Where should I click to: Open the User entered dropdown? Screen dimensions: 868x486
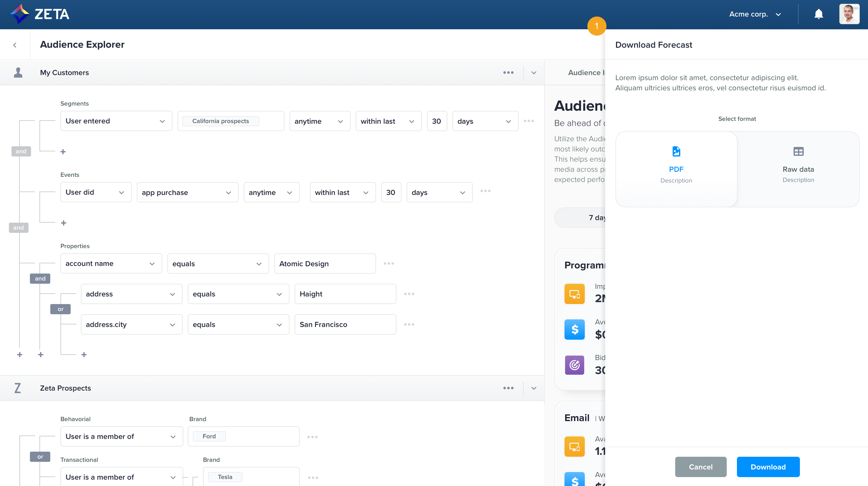[116, 121]
